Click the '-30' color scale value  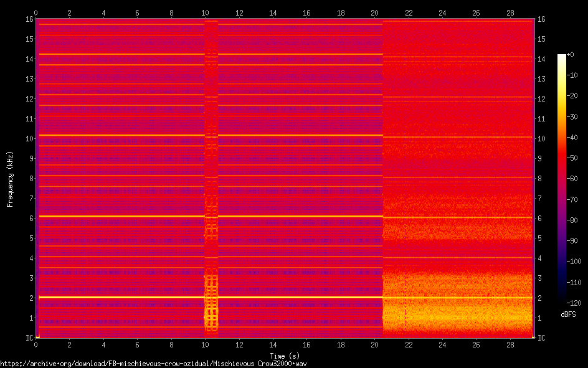tap(572, 117)
